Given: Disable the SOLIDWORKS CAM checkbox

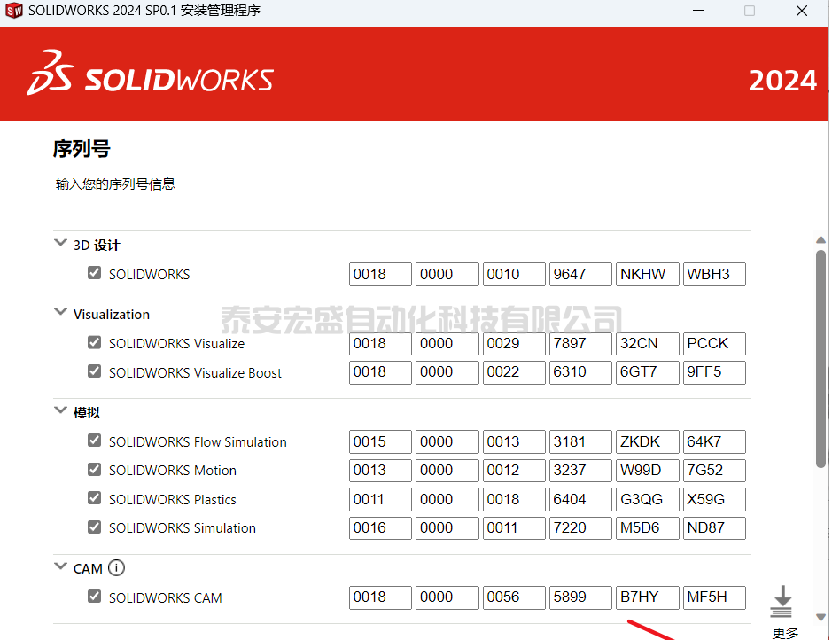Looking at the screenshot, I should pos(95,597).
